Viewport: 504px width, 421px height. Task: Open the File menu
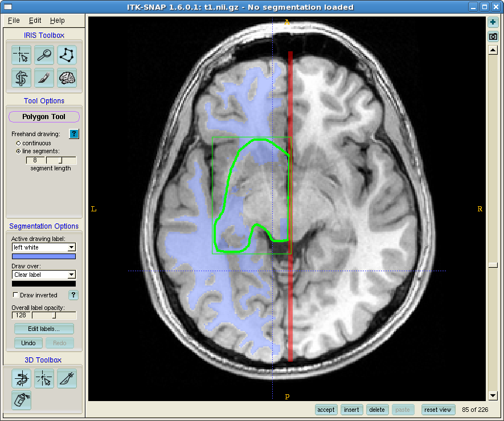pyautogui.click(x=14, y=21)
